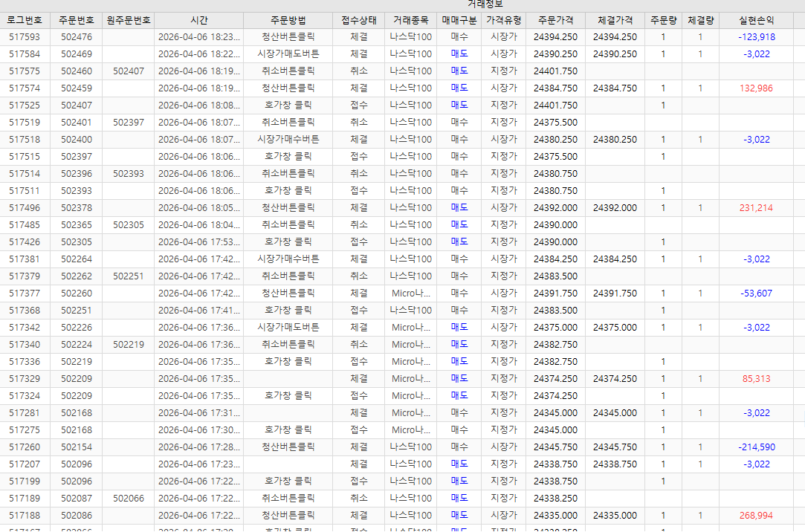This screenshot has width=805, height=532.
Task: Select log number 517584 cell
Action: point(25,53)
